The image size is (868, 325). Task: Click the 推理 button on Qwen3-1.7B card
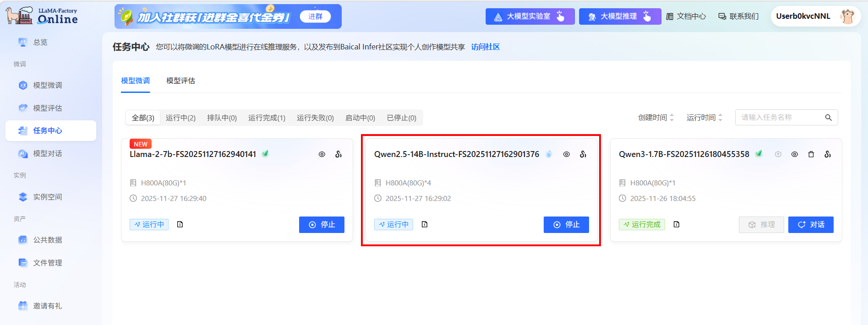coord(761,225)
